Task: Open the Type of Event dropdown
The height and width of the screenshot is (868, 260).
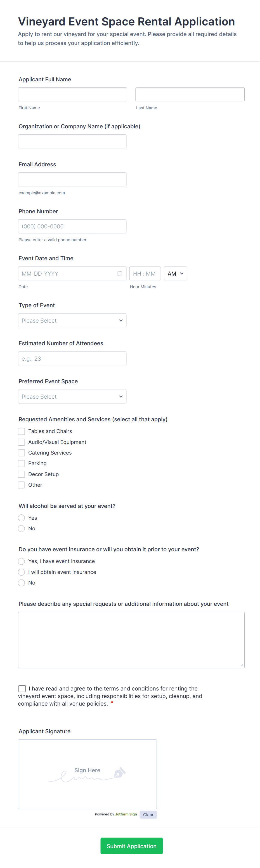Action: point(72,320)
